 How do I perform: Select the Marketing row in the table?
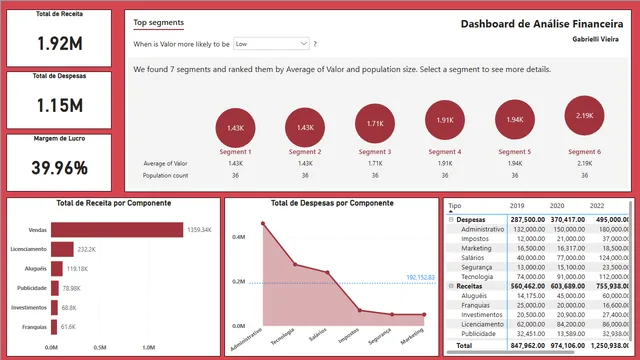(x=538, y=248)
